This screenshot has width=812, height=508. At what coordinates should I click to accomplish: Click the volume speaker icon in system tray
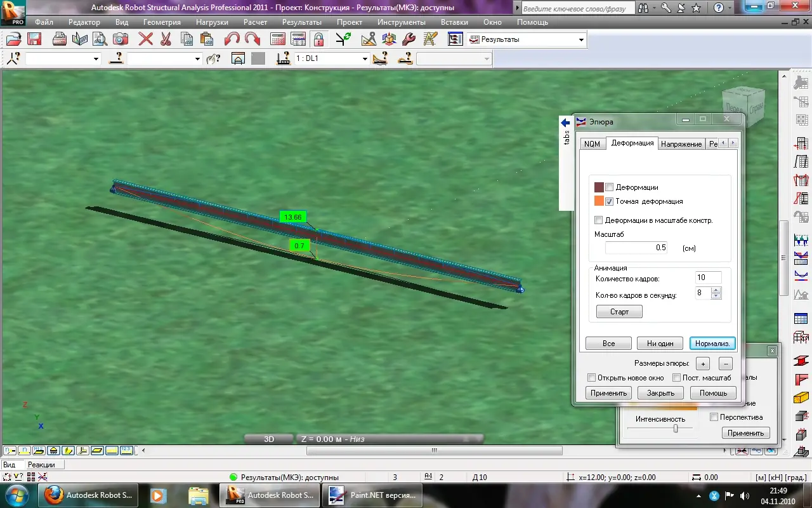[x=745, y=495]
